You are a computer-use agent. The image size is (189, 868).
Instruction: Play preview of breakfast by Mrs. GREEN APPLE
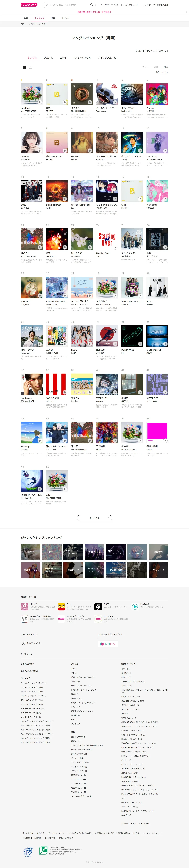pyautogui.click(x=39, y=102)
